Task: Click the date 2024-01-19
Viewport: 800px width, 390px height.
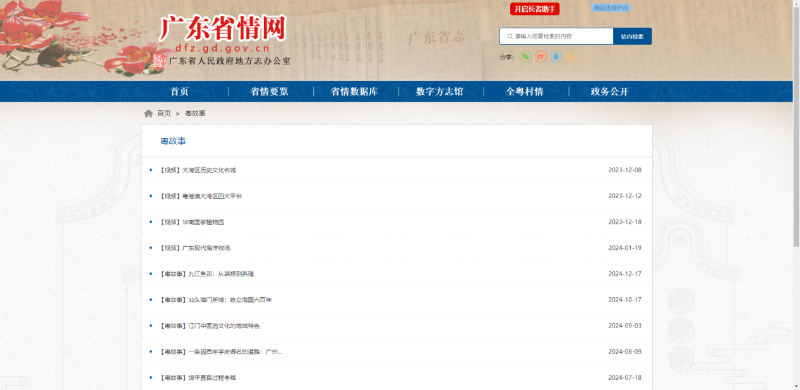Action: click(624, 248)
